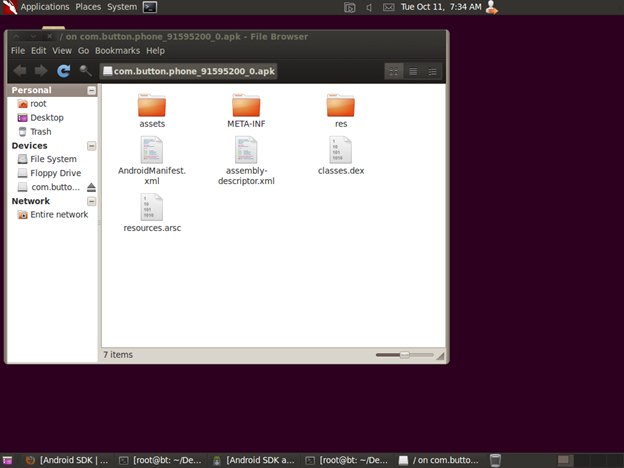This screenshot has width=624, height=468.
Task: Collapse the Devices sidebar section
Action: (92, 146)
